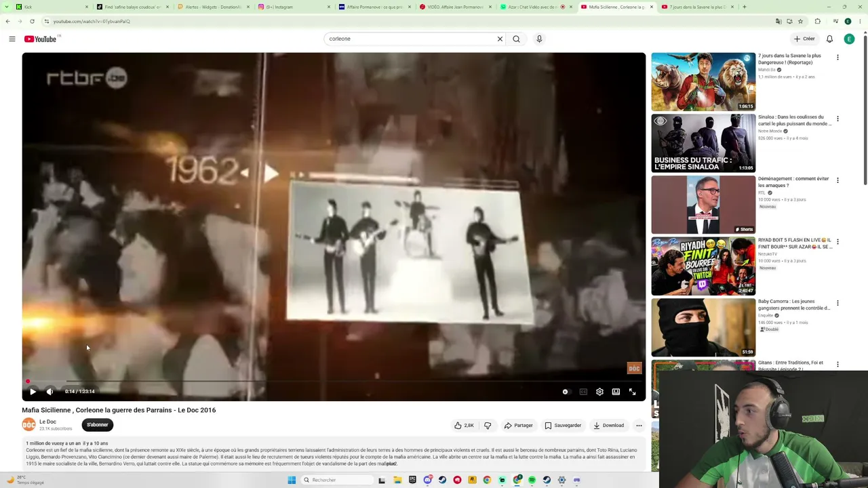Share the video via Partager
This screenshot has width=868, height=488.
coord(519,426)
